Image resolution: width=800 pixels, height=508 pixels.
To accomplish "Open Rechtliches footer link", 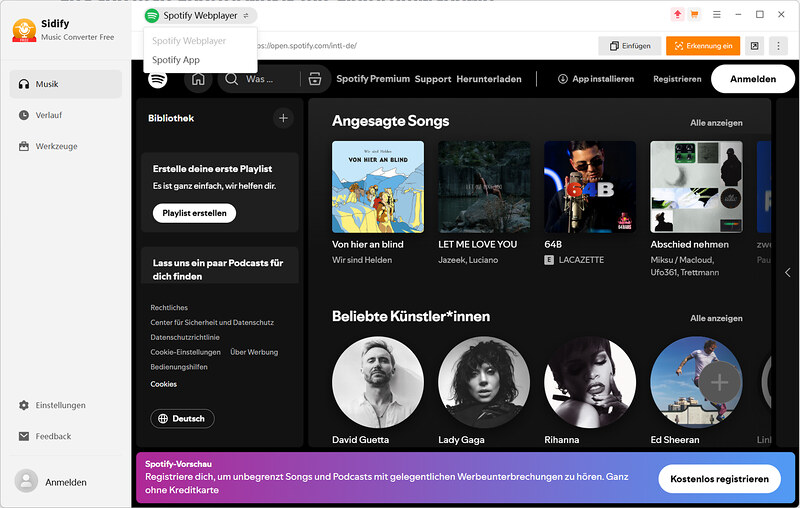I will point(169,308).
